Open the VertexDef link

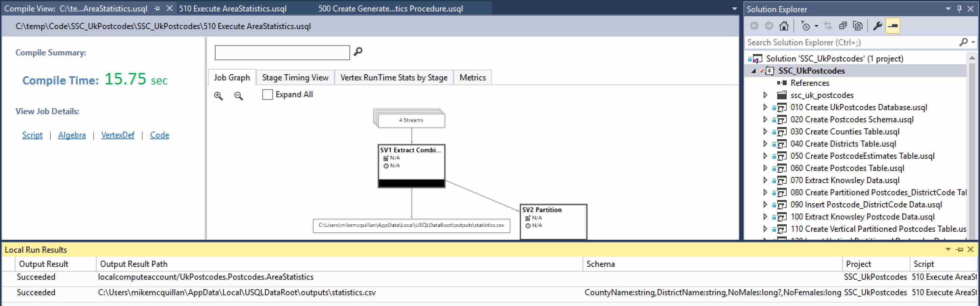[x=118, y=135]
